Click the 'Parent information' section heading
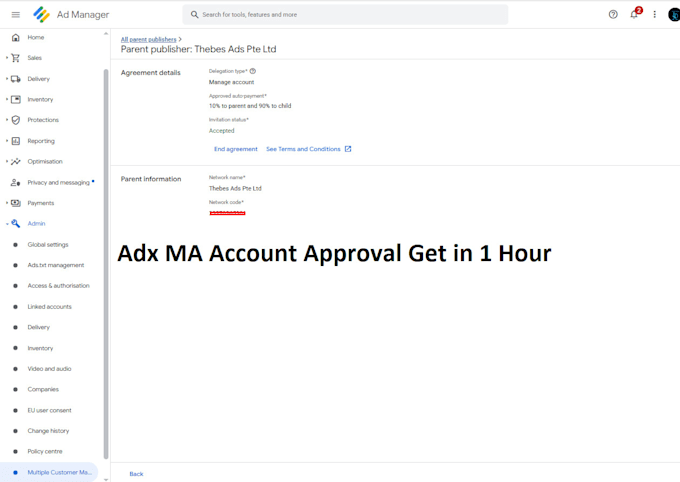The image size is (680, 482). pyautogui.click(x=151, y=179)
